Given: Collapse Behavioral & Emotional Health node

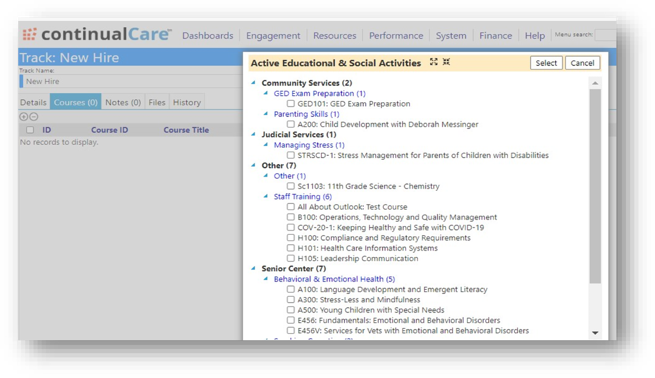Looking at the screenshot, I should click(265, 279).
